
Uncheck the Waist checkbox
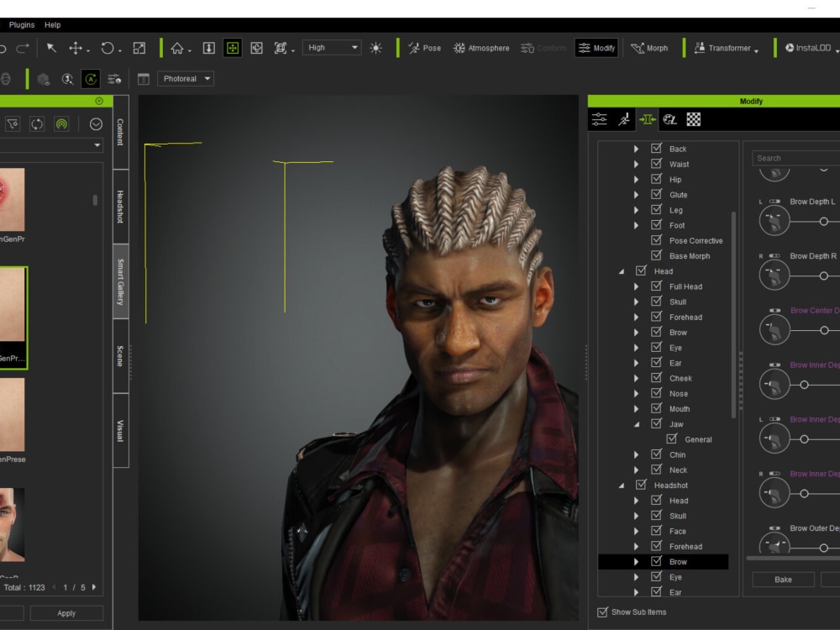[x=656, y=164]
